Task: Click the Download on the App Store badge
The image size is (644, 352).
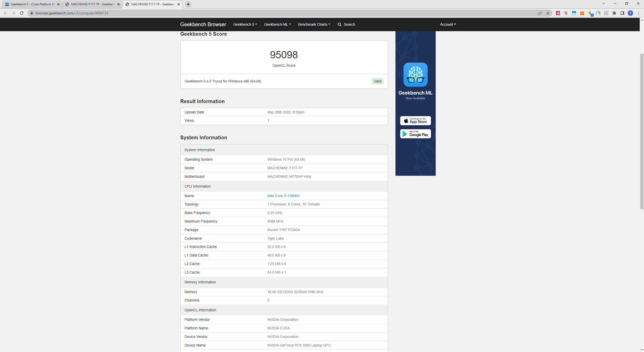Action: tap(415, 121)
